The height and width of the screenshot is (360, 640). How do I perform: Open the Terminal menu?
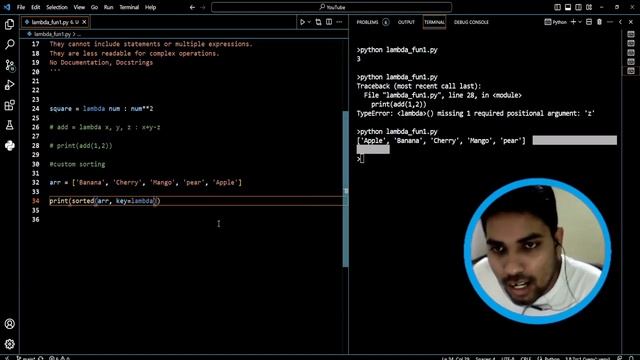[x=129, y=7]
